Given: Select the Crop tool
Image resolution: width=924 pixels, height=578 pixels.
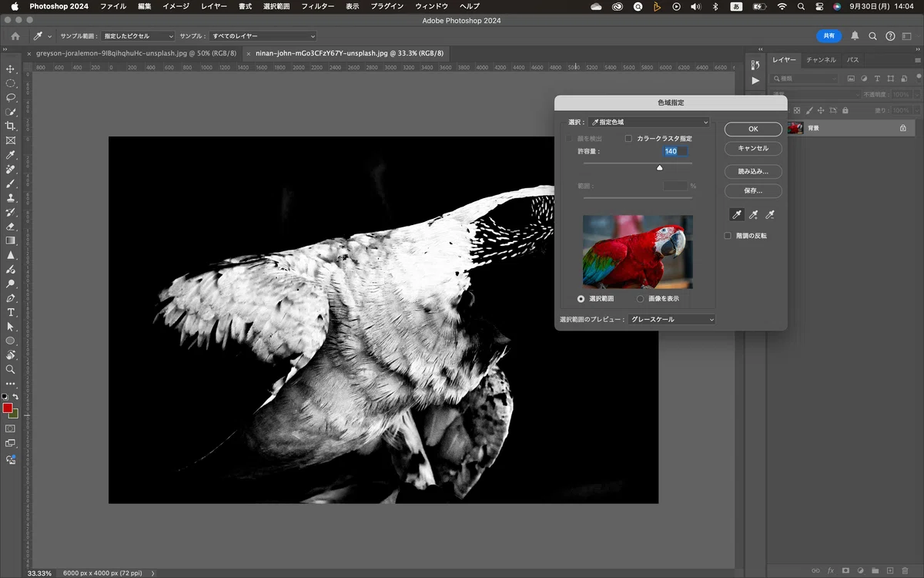Looking at the screenshot, I should click(x=11, y=126).
